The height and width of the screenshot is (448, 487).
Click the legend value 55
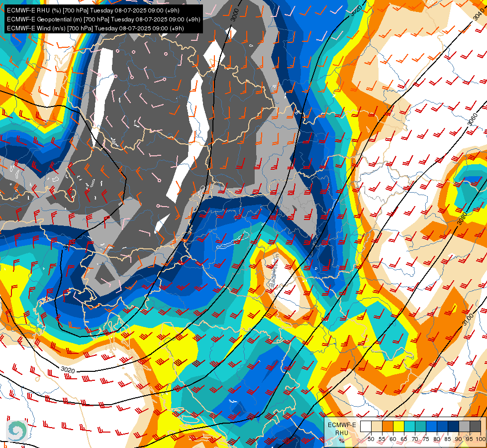click(382, 439)
